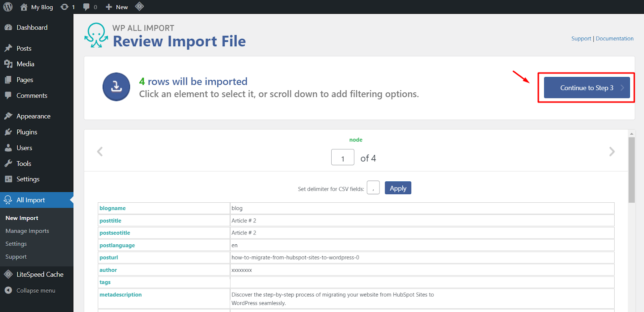Click the updates refresh icon
The width and height of the screenshot is (644, 312).
pos(64,7)
